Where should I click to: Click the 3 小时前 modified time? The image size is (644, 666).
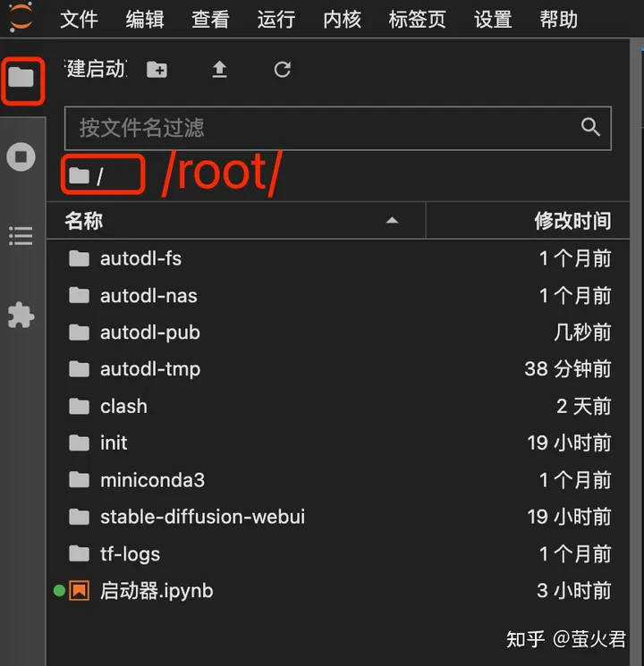574,591
